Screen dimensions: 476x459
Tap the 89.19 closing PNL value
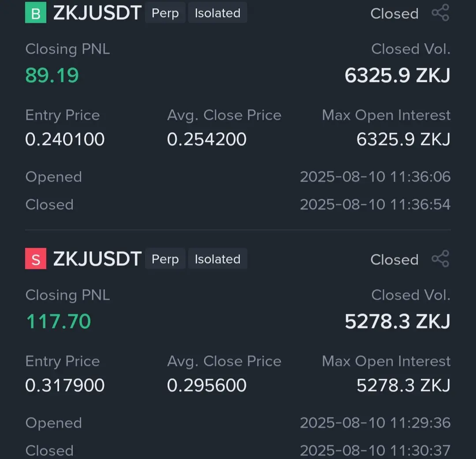coord(52,75)
